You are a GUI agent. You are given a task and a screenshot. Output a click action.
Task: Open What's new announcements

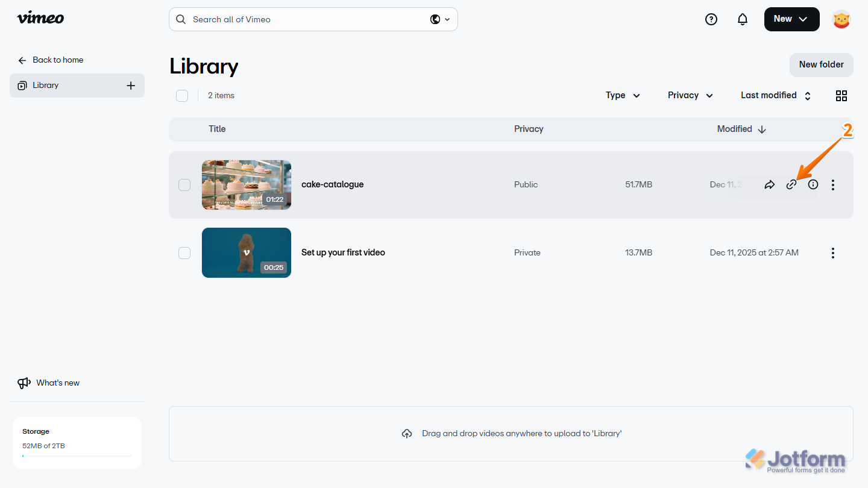[57, 383]
